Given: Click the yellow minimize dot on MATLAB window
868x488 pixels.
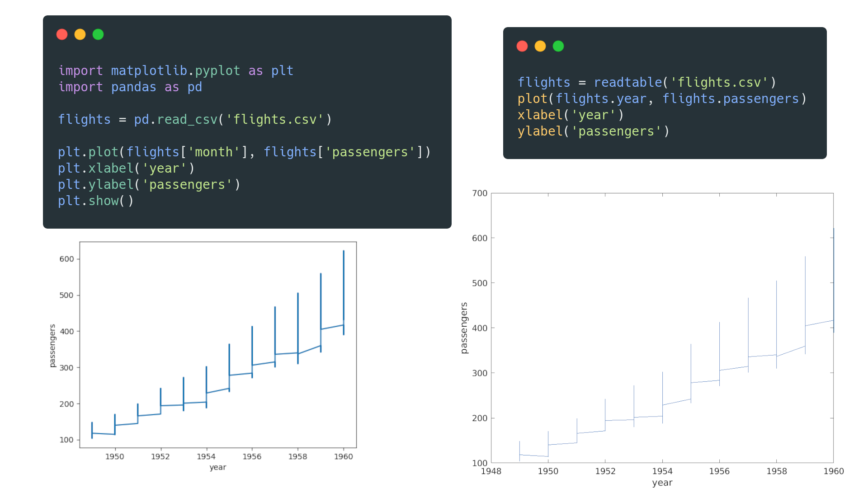Looking at the screenshot, I should (540, 46).
